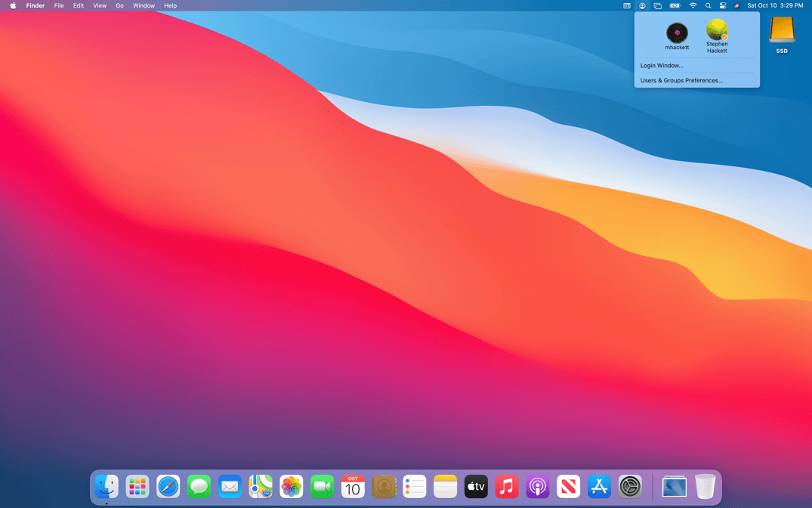Launch Safari from the Dock
Viewport: 812px width, 508px height.
(168, 487)
